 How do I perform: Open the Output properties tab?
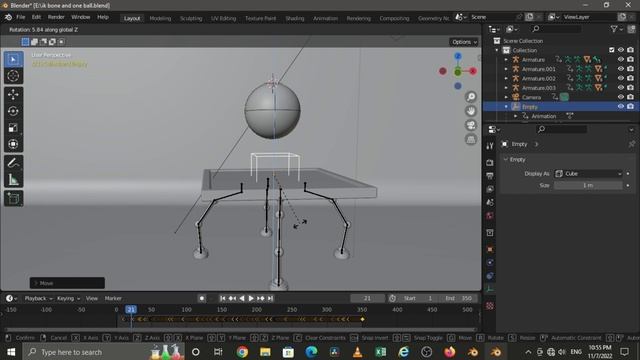click(x=490, y=176)
